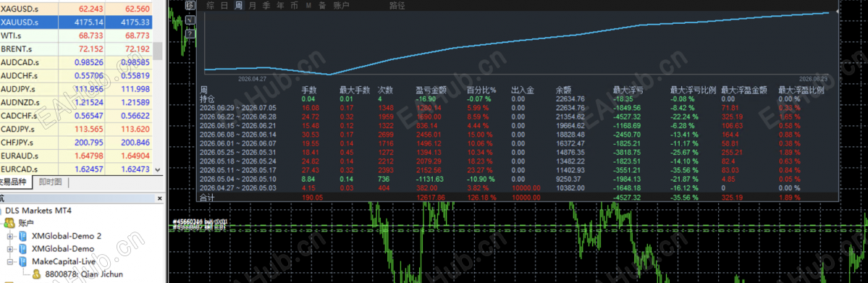868x283 pixels.
Task: Select the EURAUD.s symbol row
Action: 77,156
